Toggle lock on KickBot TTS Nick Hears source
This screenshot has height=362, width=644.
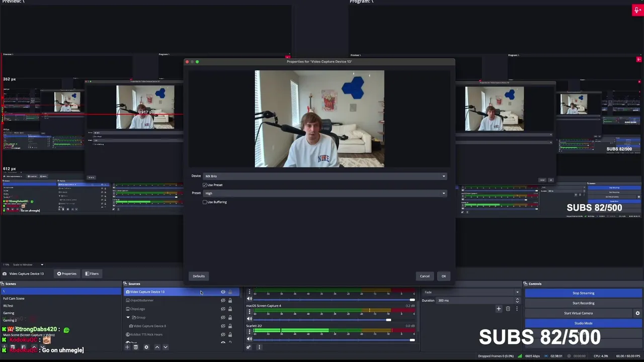click(x=230, y=335)
